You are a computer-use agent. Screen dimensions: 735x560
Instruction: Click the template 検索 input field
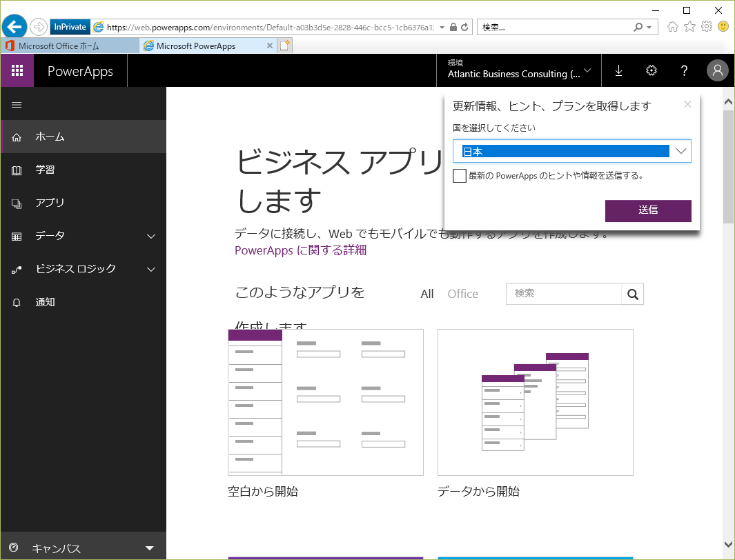[x=564, y=294]
